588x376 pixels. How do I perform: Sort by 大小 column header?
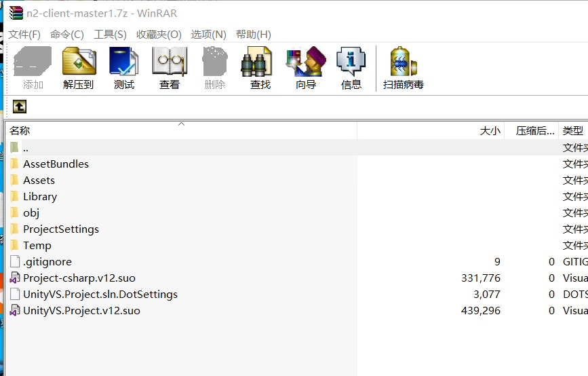pyautogui.click(x=431, y=130)
